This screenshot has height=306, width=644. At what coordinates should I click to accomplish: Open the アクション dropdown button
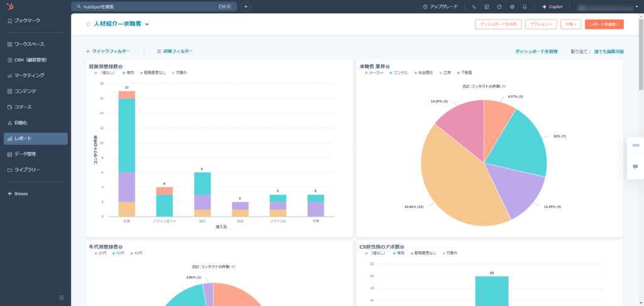point(541,25)
